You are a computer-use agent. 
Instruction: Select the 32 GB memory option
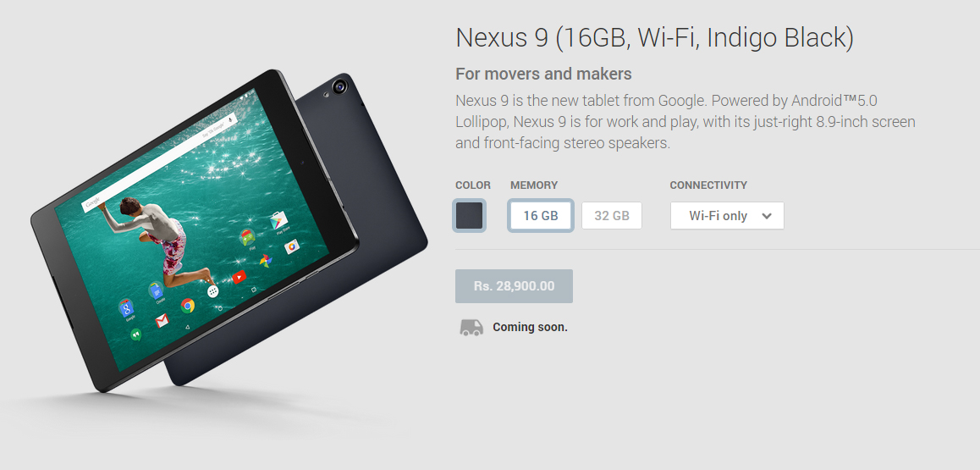[x=612, y=216]
